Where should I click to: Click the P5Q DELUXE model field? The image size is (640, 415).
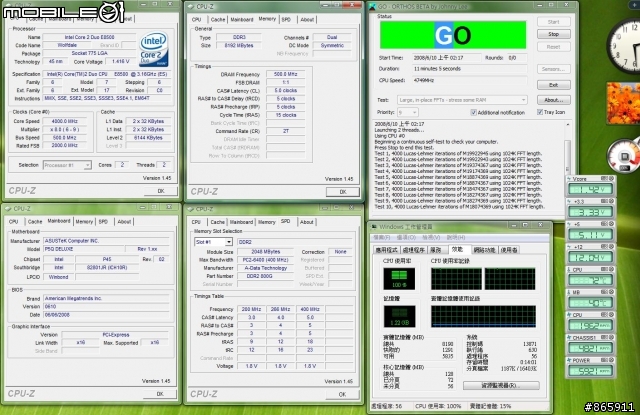coord(84,249)
